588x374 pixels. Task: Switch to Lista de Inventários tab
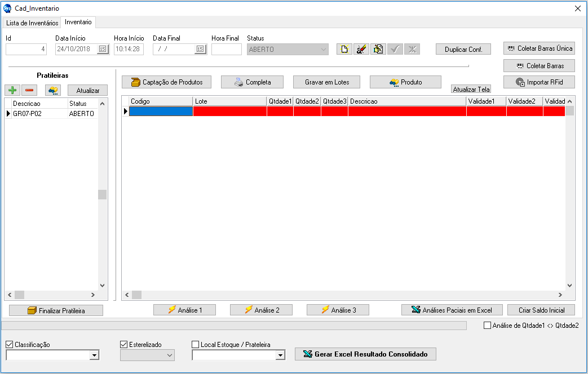[32, 23]
